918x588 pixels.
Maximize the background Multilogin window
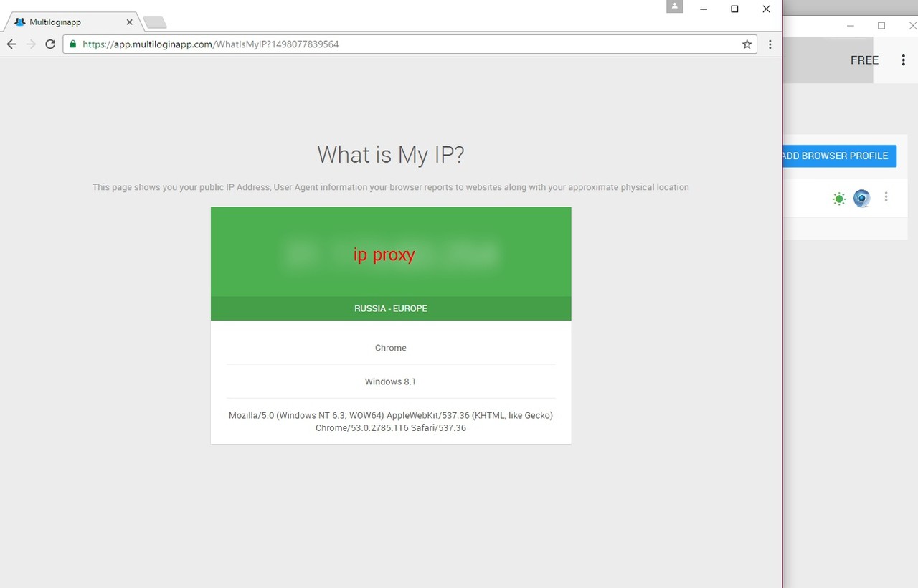(881, 26)
